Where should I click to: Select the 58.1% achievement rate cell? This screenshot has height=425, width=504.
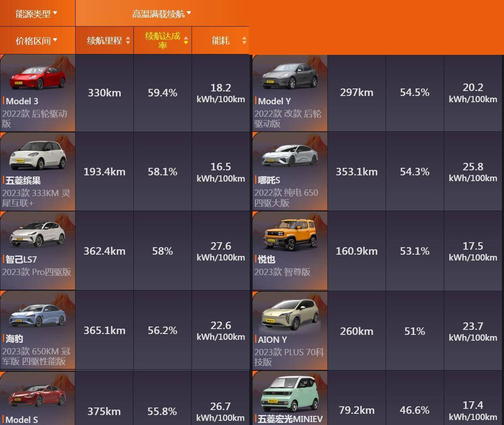162,172
